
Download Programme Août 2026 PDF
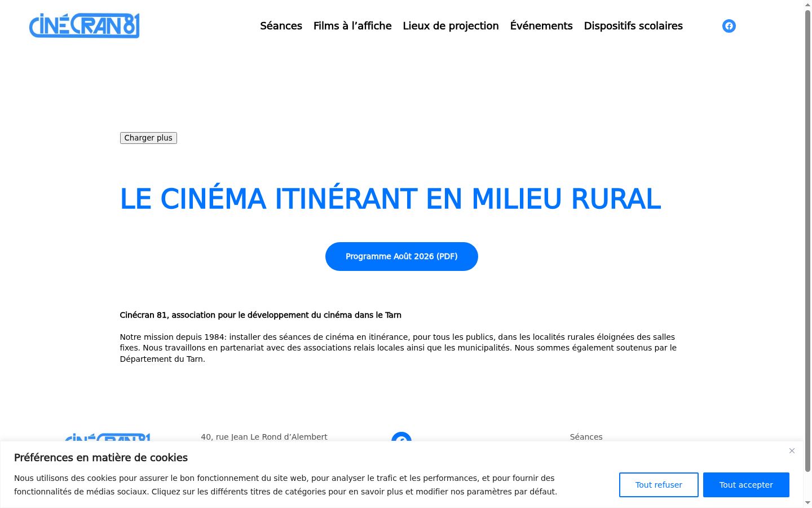tap(401, 256)
